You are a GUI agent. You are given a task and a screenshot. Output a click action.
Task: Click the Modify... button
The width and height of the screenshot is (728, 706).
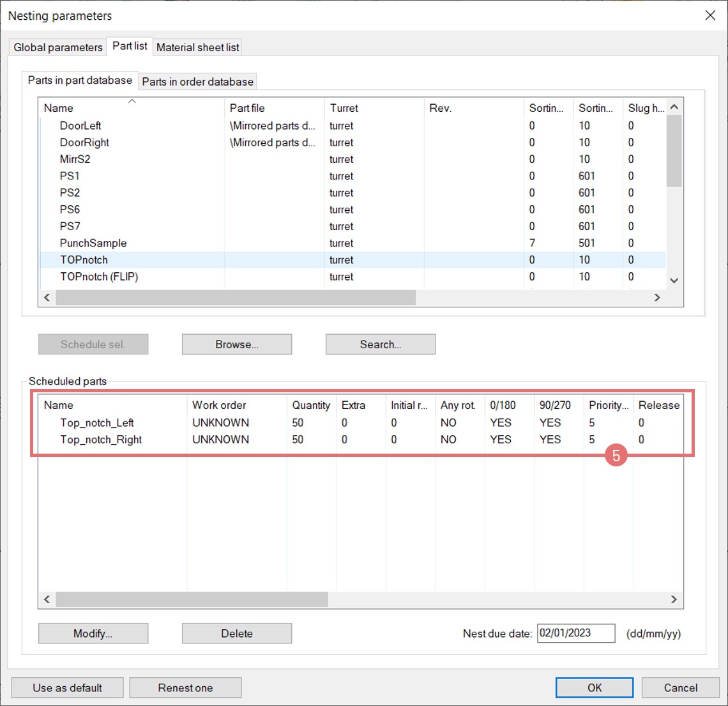93,634
